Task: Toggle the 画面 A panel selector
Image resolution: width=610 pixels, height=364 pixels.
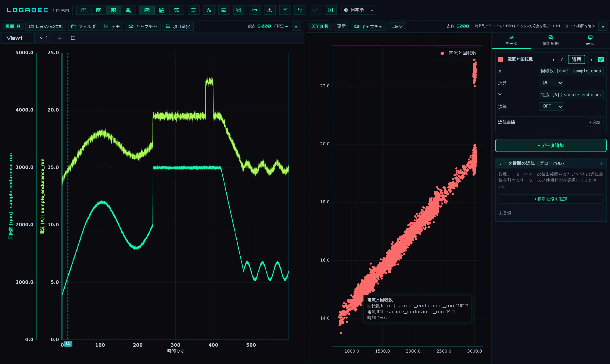Action: pyautogui.click(x=13, y=26)
